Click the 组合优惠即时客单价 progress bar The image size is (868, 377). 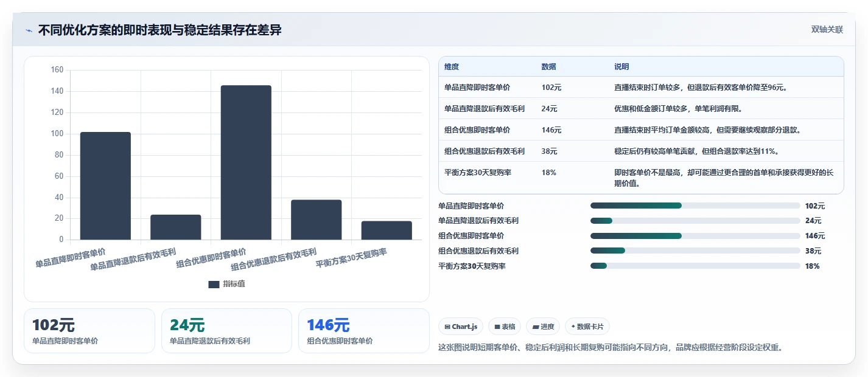pos(695,235)
